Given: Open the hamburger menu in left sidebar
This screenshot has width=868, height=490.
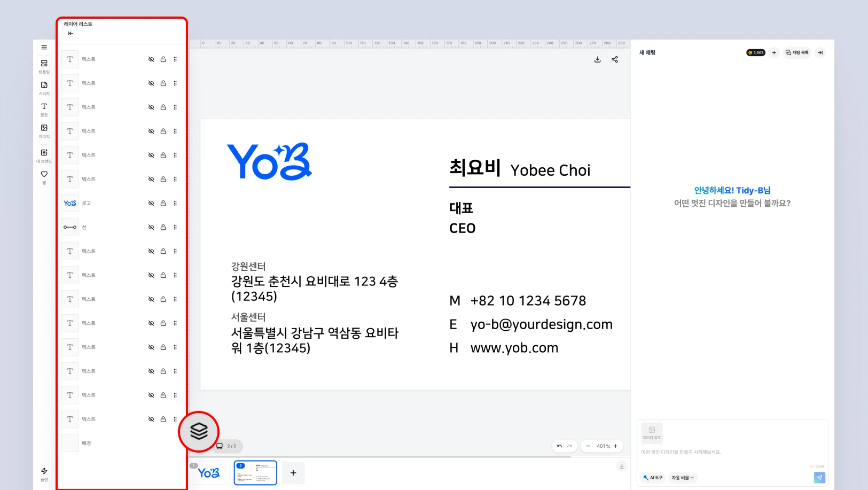Looking at the screenshot, I should pos(44,47).
